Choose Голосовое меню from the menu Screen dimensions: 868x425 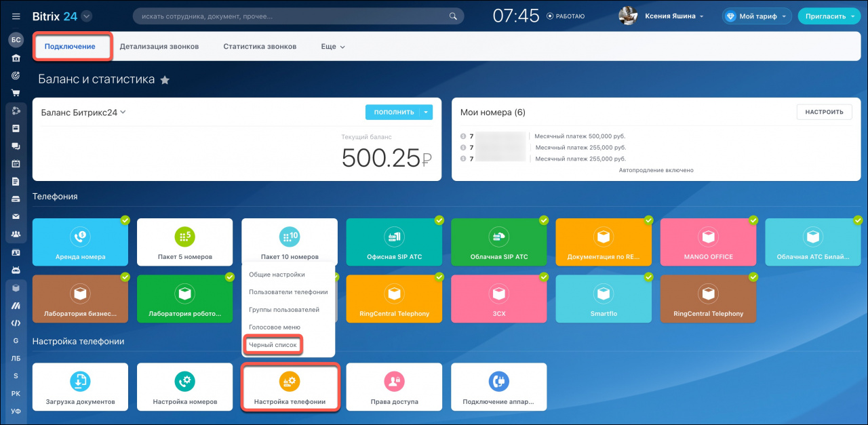(x=275, y=327)
